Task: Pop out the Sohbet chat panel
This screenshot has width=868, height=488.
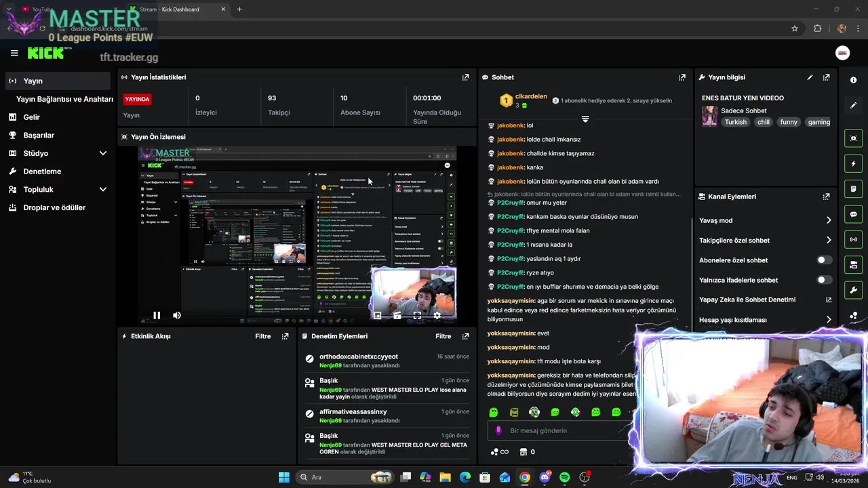Action: pyautogui.click(x=682, y=77)
